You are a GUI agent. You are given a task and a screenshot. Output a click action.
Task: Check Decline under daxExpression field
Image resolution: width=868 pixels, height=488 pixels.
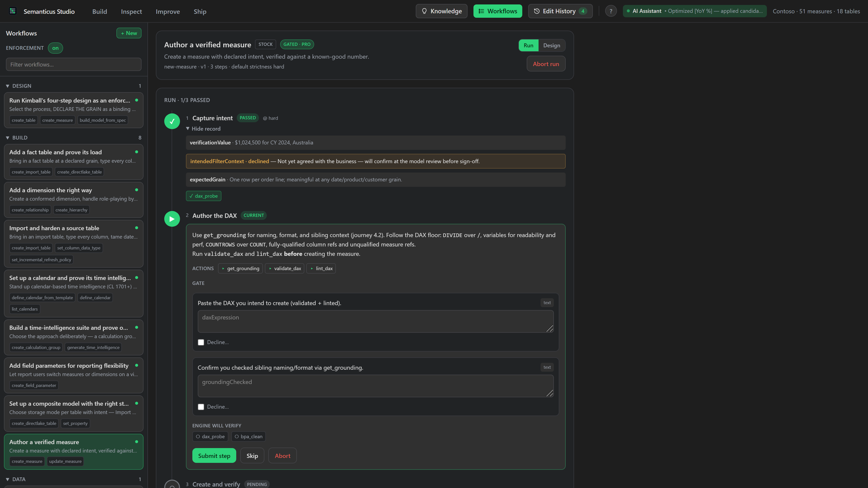201,342
